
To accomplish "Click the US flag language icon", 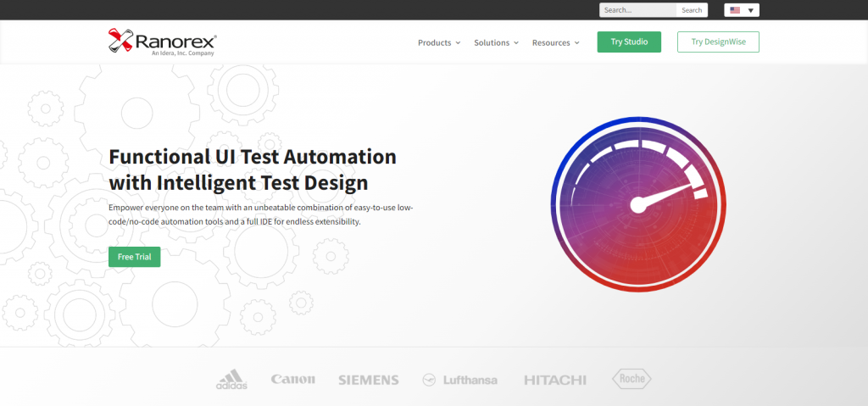I will click(735, 10).
